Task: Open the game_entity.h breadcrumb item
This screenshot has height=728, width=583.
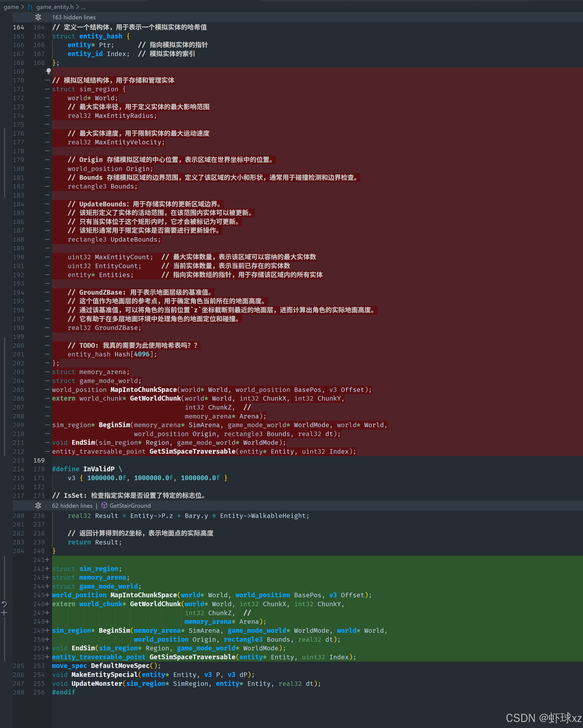Action: [x=55, y=7]
